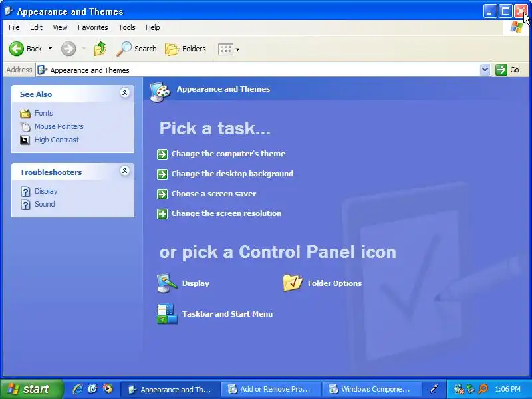Viewport: 532px width, 399px height.
Task: Click the Fonts folder icon
Action: point(25,113)
